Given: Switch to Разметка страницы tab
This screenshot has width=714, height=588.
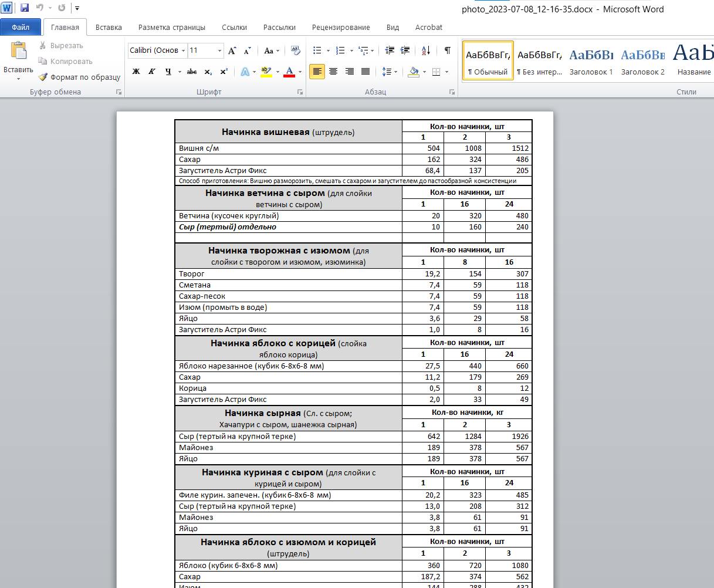Looking at the screenshot, I should tap(172, 27).
